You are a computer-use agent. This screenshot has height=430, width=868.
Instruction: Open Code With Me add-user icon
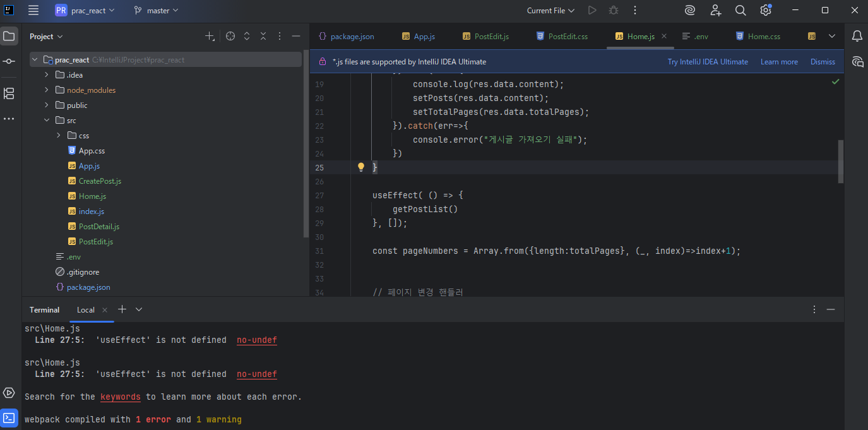click(715, 10)
